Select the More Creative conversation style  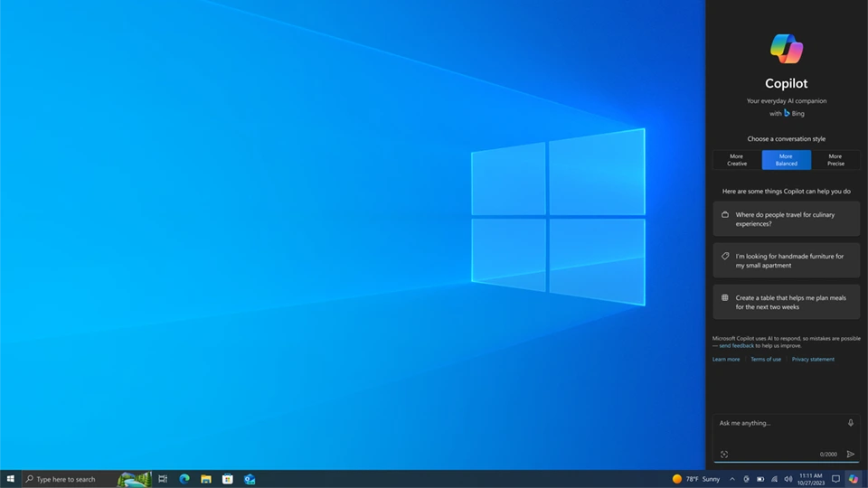[x=737, y=160]
